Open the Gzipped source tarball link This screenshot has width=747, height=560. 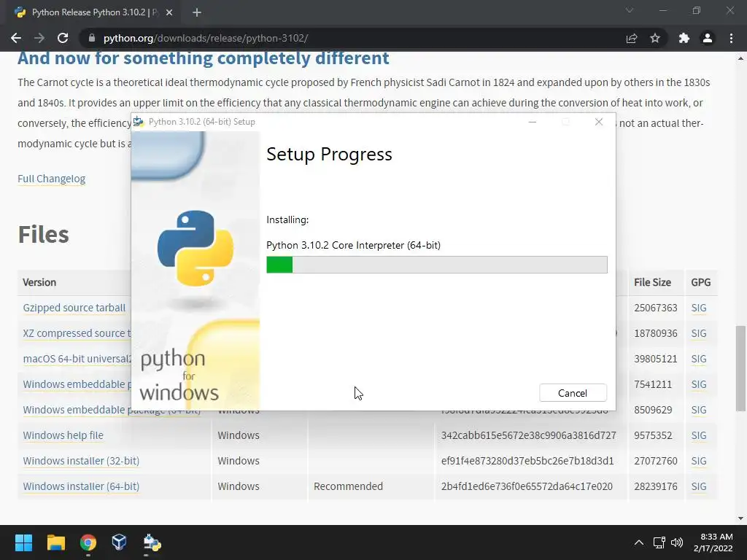[x=74, y=308]
